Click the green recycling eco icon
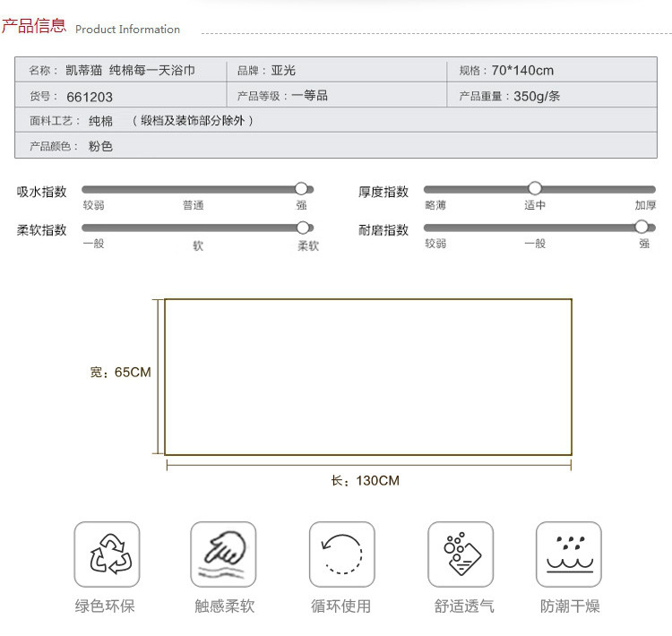672x636 pixels. 107,554
